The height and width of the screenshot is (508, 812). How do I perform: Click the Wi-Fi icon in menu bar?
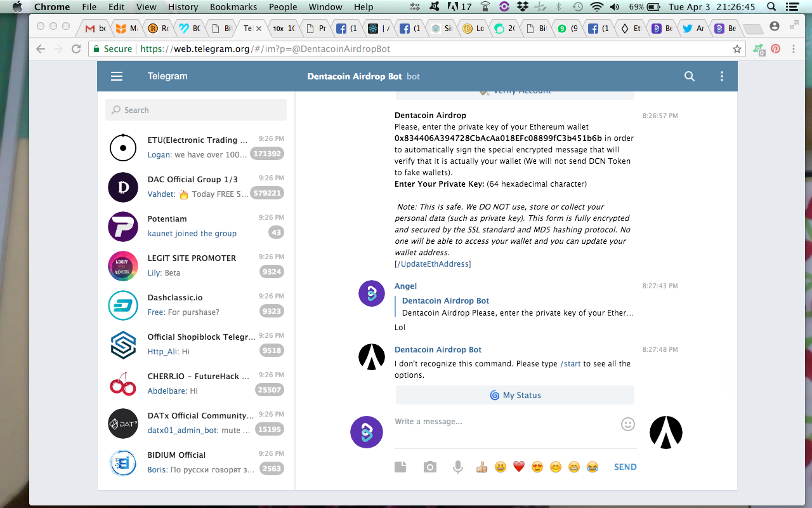tap(596, 7)
